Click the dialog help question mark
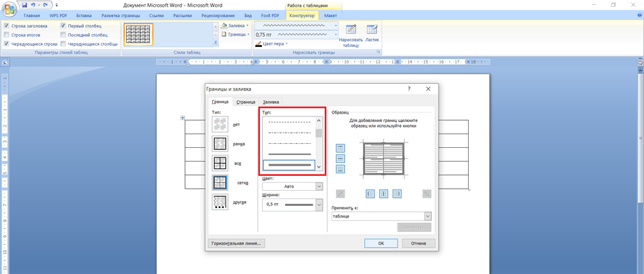The height and width of the screenshot is (274, 644). (x=409, y=89)
